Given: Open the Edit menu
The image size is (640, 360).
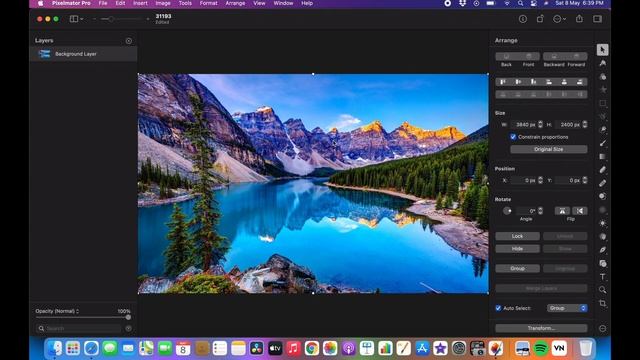Looking at the screenshot, I should point(120,3).
